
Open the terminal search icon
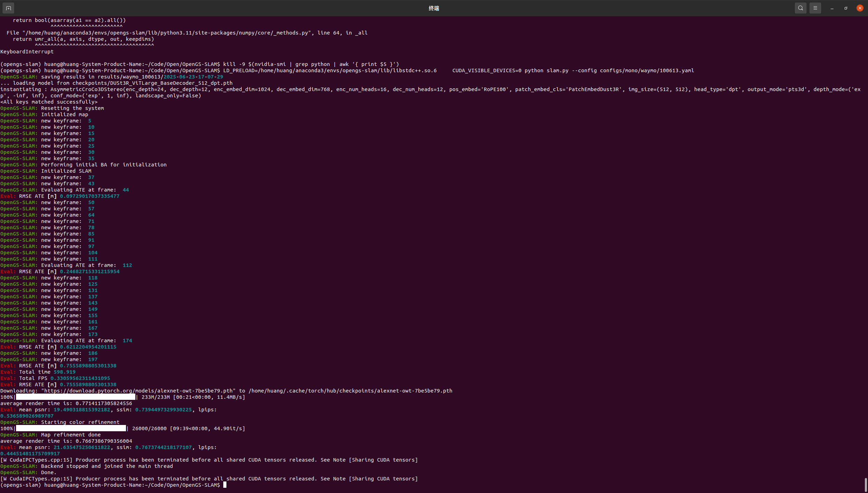801,8
